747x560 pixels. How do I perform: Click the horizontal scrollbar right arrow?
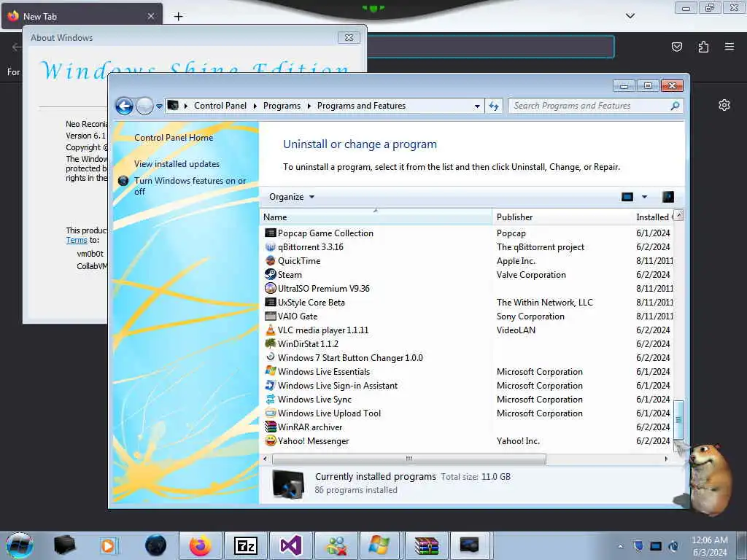click(666, 459)
